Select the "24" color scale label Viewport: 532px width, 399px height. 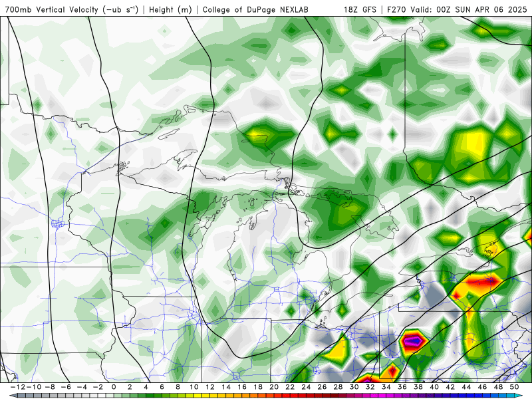point(306,387)
